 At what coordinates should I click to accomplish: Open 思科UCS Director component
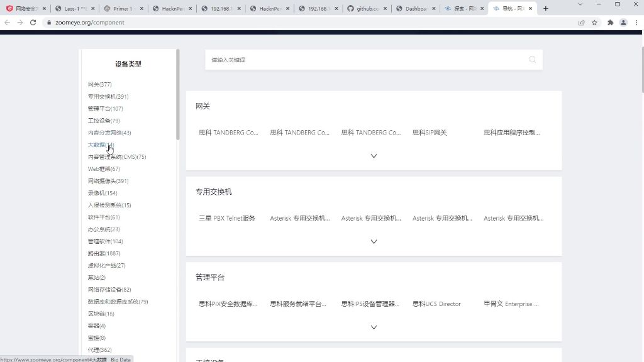pyautogui.click(x=436, y=304)
